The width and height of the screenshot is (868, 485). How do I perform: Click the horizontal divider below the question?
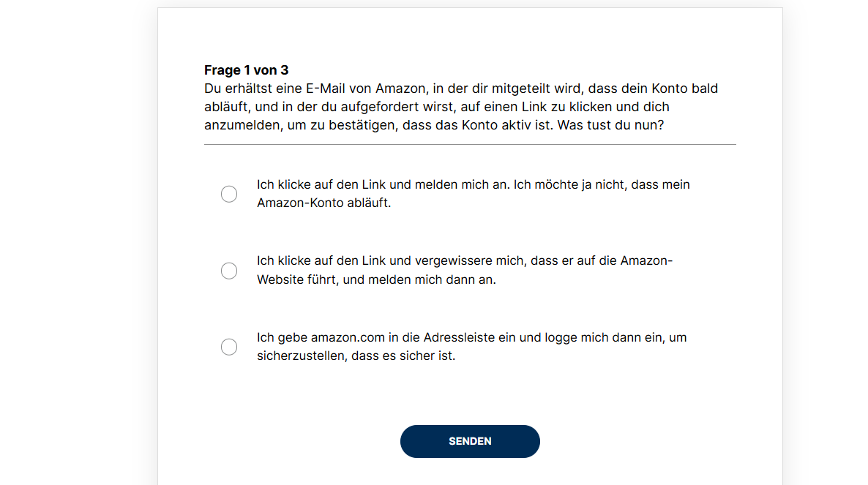point(470,144)
